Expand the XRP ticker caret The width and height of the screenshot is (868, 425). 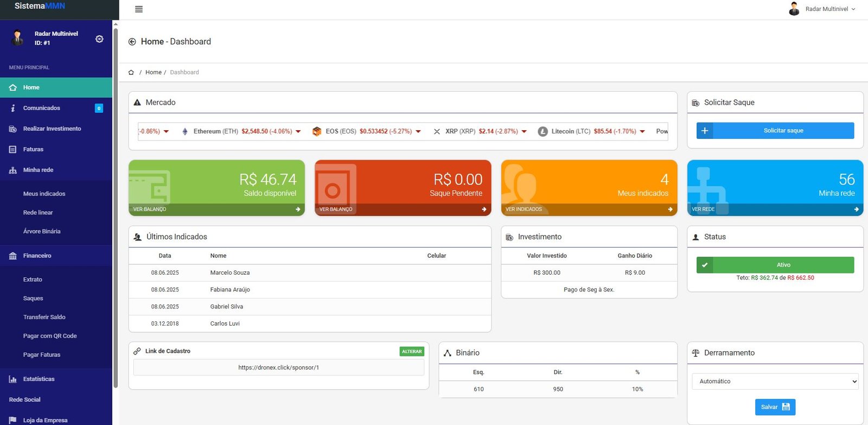coord(524,131)
